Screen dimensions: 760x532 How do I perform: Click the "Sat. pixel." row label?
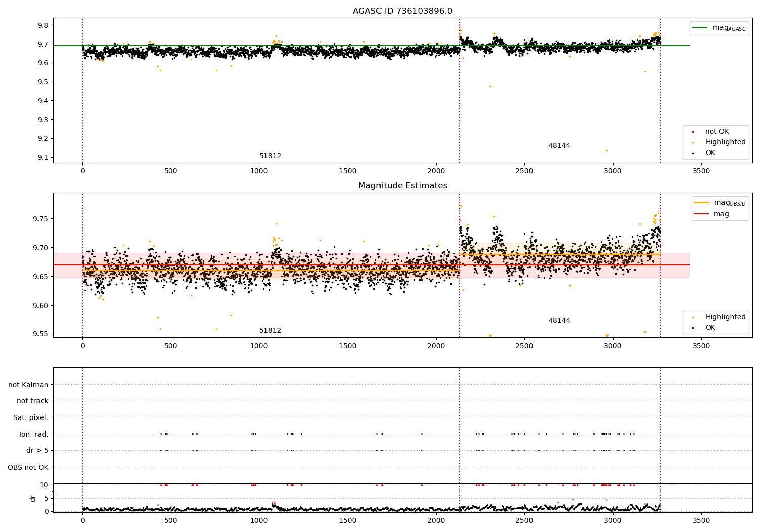(x=31, y=418)
